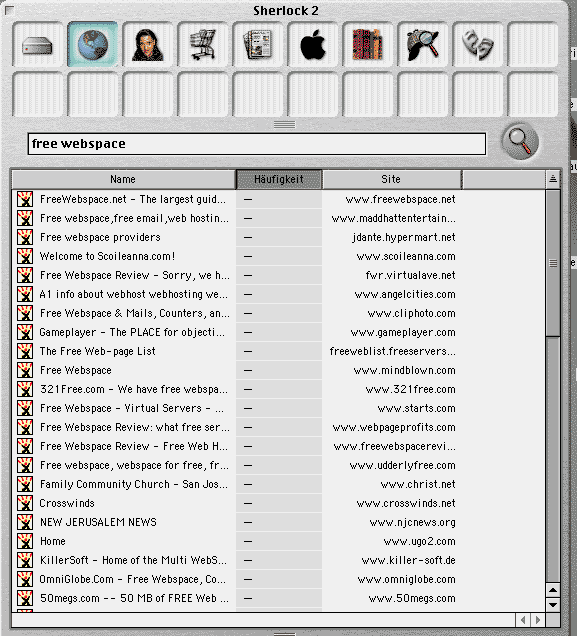Click the horizontal scroll left arrow
577x636 pixels.
(523, 620)
